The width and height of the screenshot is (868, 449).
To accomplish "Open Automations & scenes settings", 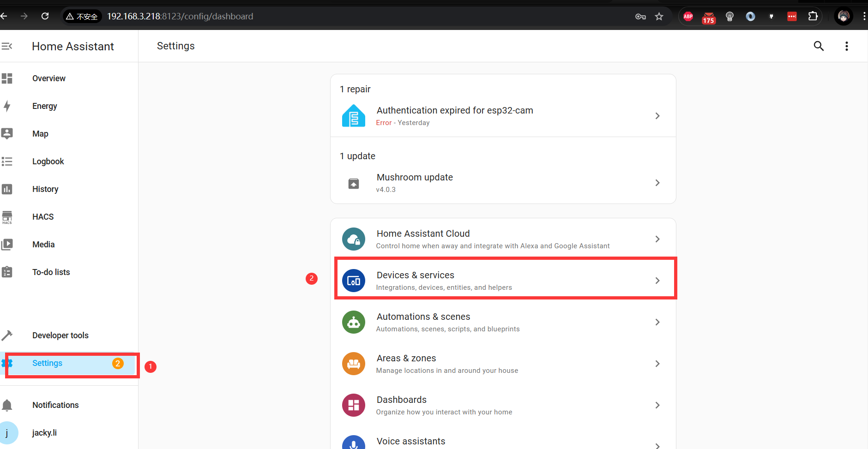I will pyautogui.click(x=503, y=322).
